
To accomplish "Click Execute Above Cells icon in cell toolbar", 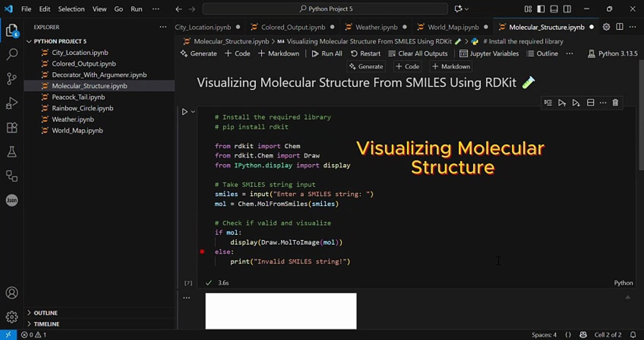I will [562, 102].
